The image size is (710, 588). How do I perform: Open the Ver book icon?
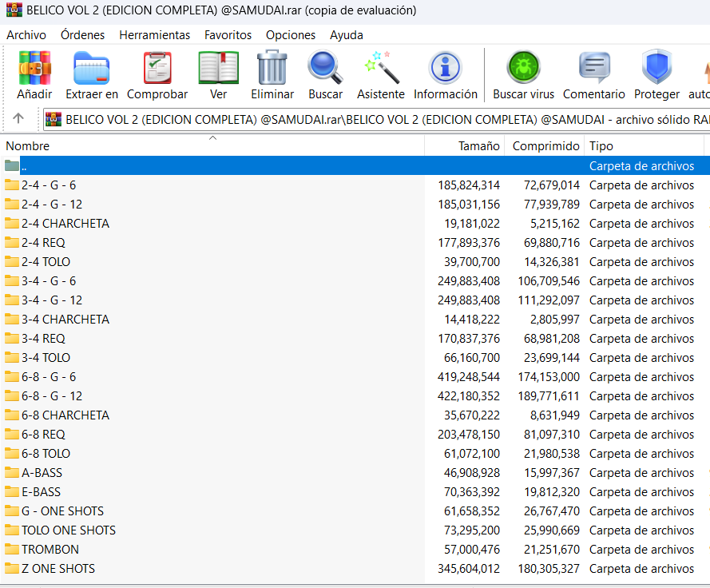pyautogui.click(x=218, y=69)
